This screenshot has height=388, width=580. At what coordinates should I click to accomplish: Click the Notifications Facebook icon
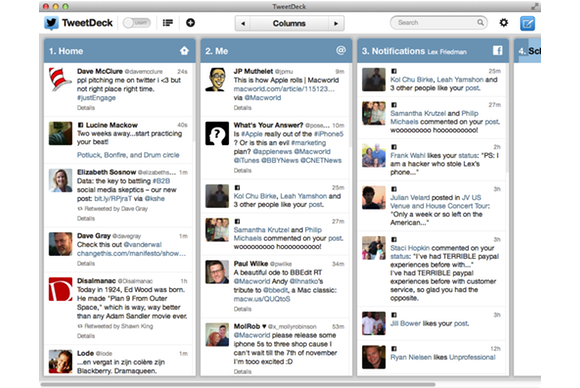click(x=498, y=51)
